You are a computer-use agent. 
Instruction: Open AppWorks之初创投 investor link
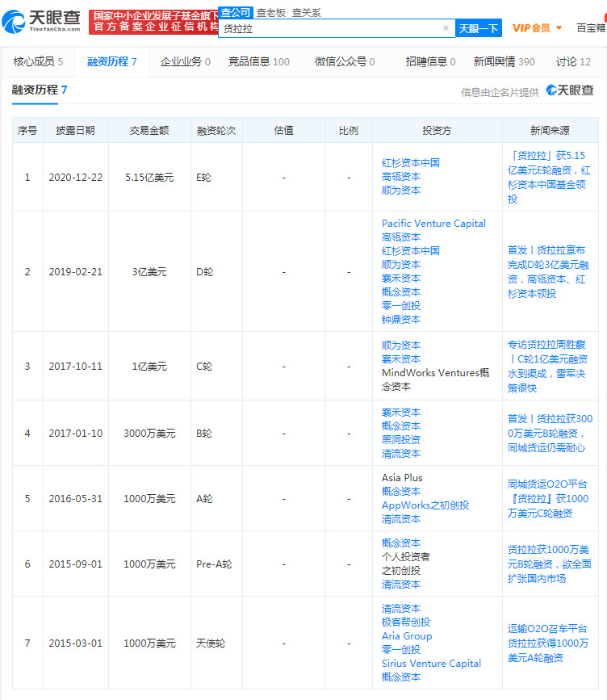[x=425, y=505]
